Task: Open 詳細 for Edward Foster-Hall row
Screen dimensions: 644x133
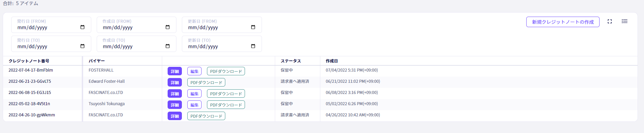Action: pyautogui.click(x=175, y=82)
